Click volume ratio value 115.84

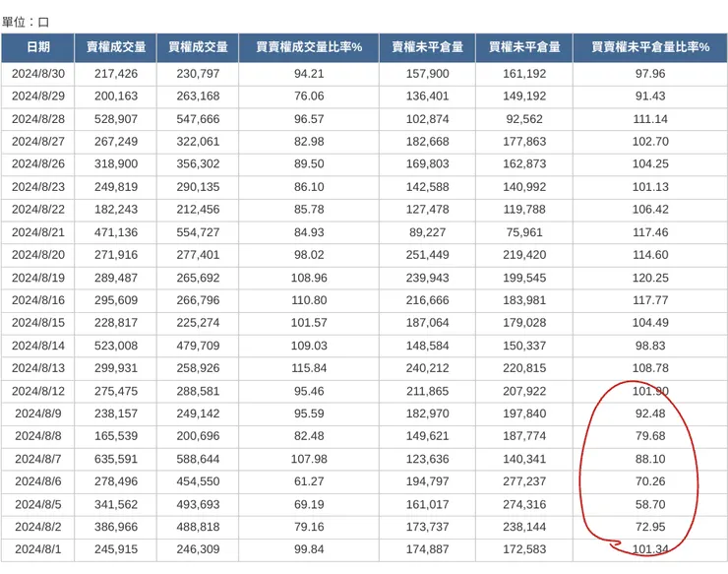tap(309, 368)
